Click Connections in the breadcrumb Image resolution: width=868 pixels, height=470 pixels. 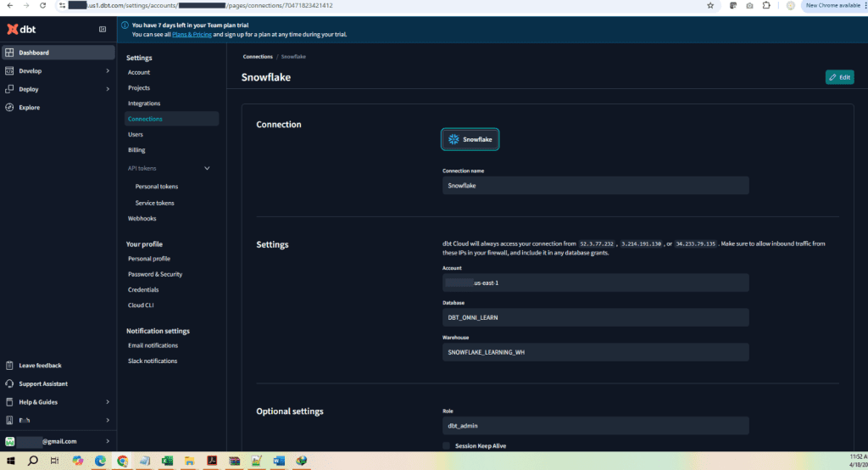(x=258, y=57)
